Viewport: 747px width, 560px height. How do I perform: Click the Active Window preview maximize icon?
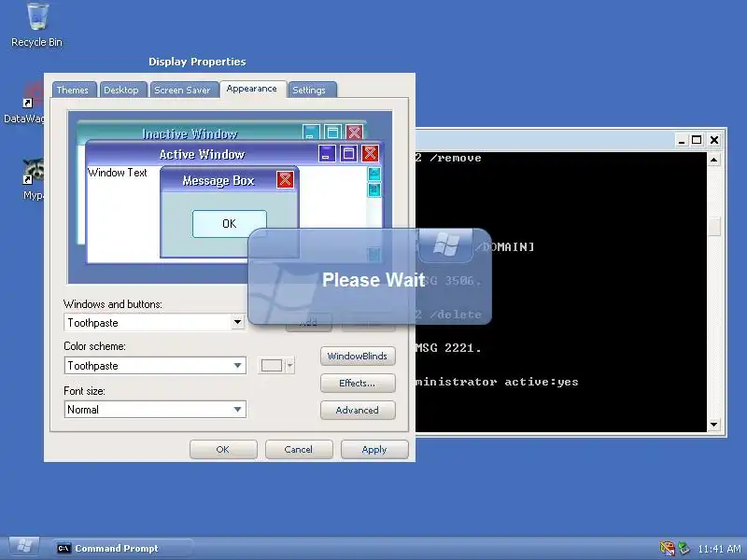click(x=348, y=153)
